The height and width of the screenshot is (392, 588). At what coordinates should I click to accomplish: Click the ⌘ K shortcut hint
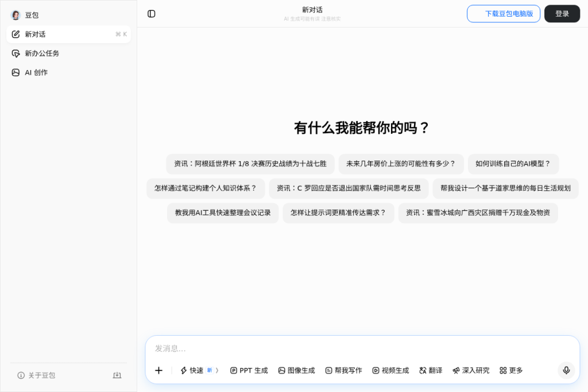click(x=121, y=34)
